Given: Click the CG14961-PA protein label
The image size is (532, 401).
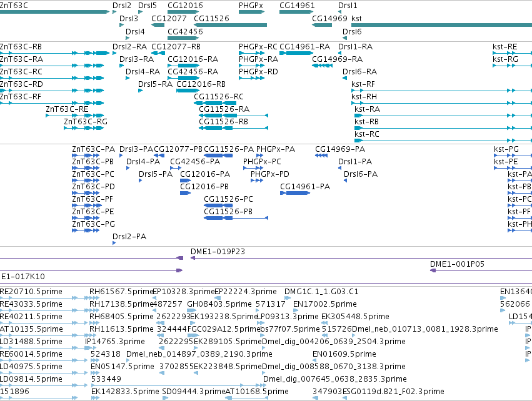Looking at the screenshot, I should pos(305,186).
